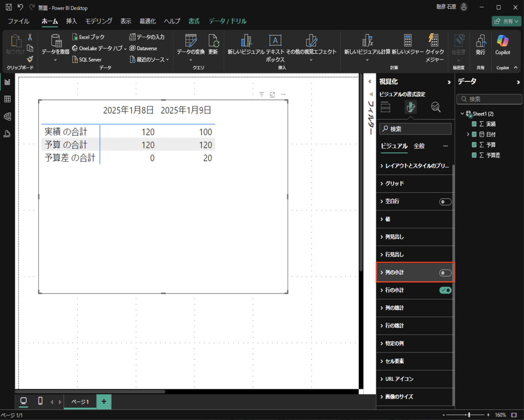524x420 pixels.
Task: Uncheck the 予算差 field checkbox
Action: pos(474,155)
